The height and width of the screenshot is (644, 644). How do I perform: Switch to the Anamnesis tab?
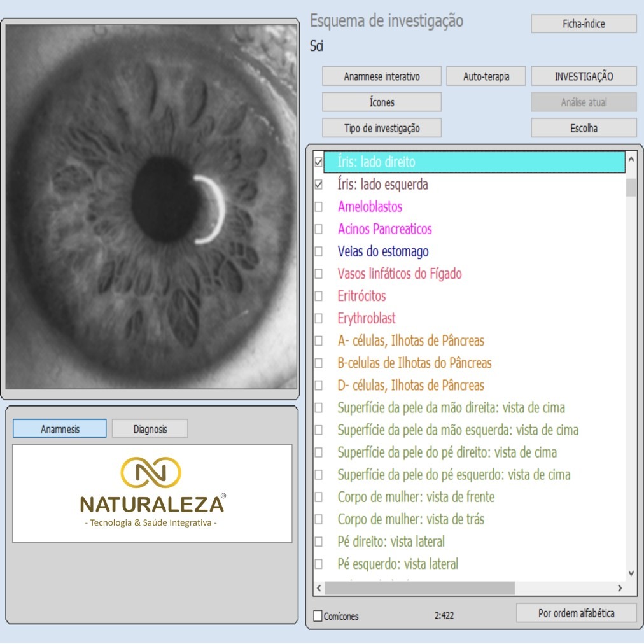point(60,429)
